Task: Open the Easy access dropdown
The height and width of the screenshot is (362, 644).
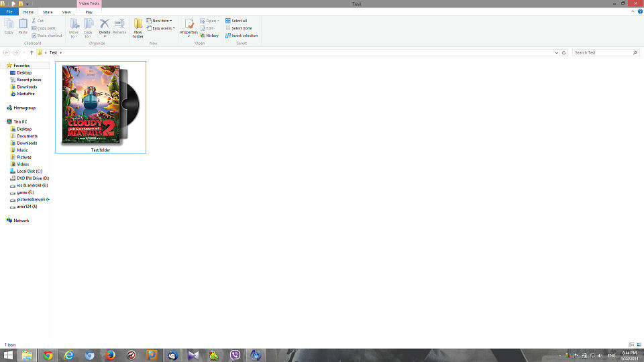Action: (x=160, y=28)
